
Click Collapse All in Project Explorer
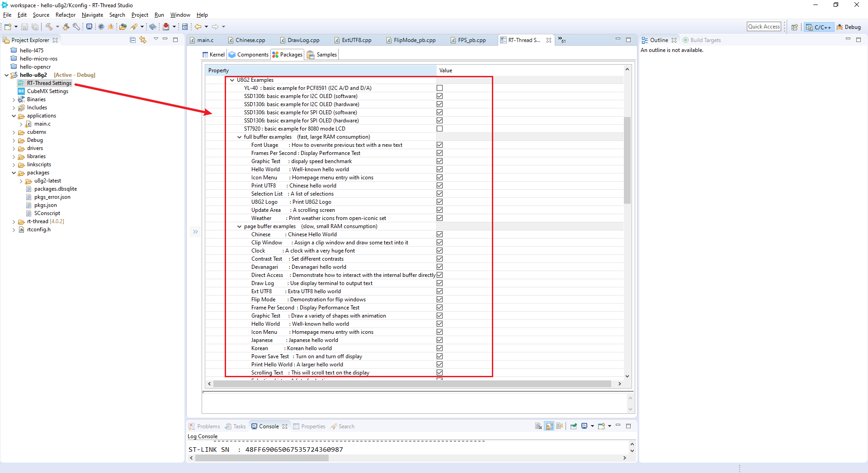coord(132,40)
